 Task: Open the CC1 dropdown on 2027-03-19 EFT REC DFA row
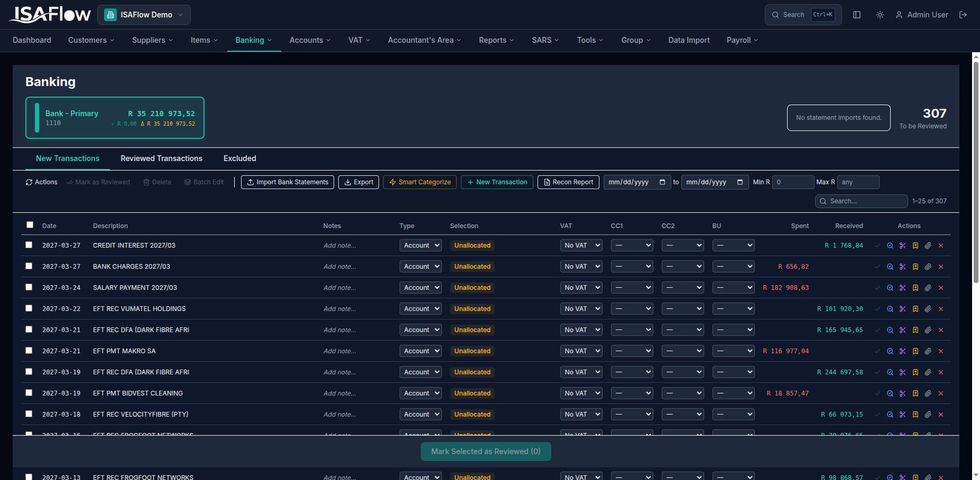[x=632, y=372]
